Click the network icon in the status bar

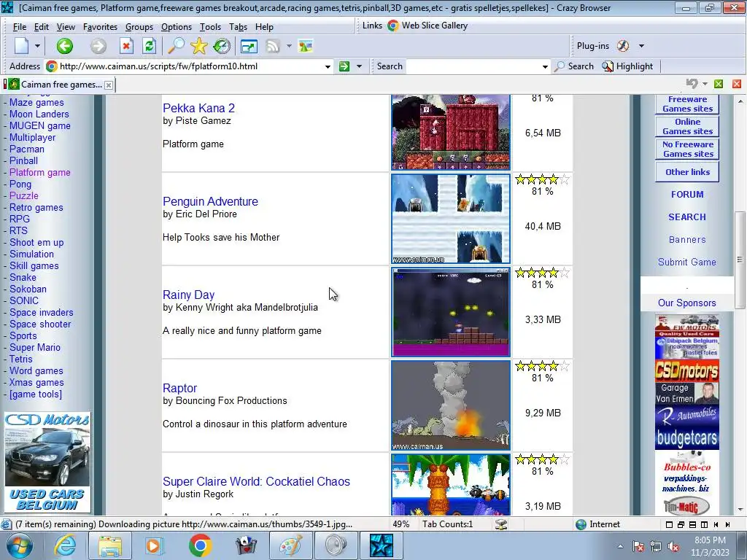tap(500, 524)
